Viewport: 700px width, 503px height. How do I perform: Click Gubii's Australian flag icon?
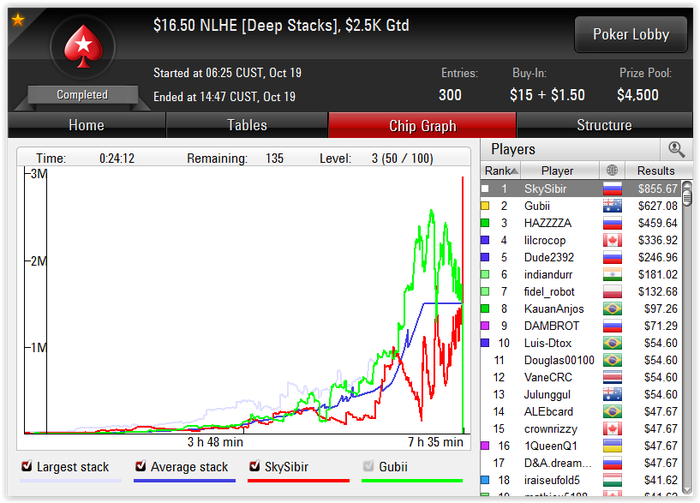pos(612,206)
